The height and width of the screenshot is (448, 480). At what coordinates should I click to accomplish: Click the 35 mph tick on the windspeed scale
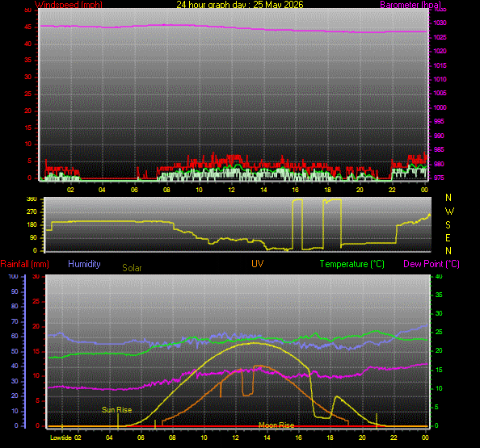click(x=27, y=60)
